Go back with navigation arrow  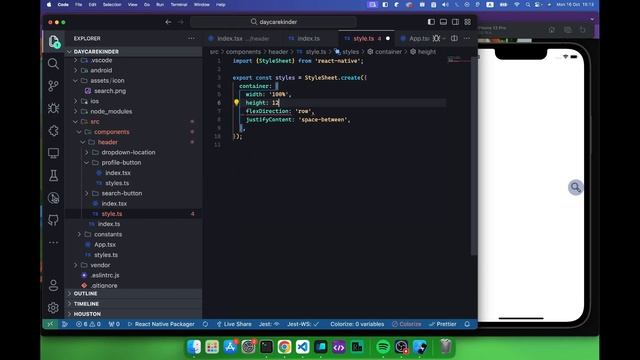(x=168, y=22)
